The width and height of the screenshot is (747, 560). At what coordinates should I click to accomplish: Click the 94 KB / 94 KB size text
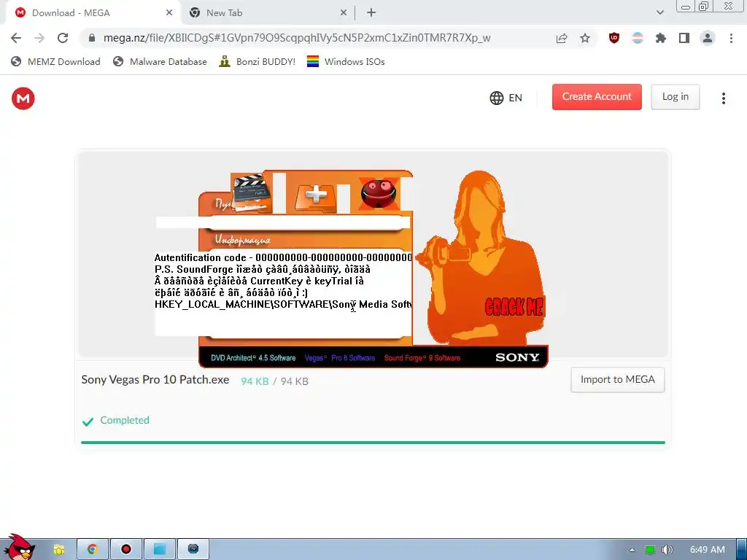point(274,381)
